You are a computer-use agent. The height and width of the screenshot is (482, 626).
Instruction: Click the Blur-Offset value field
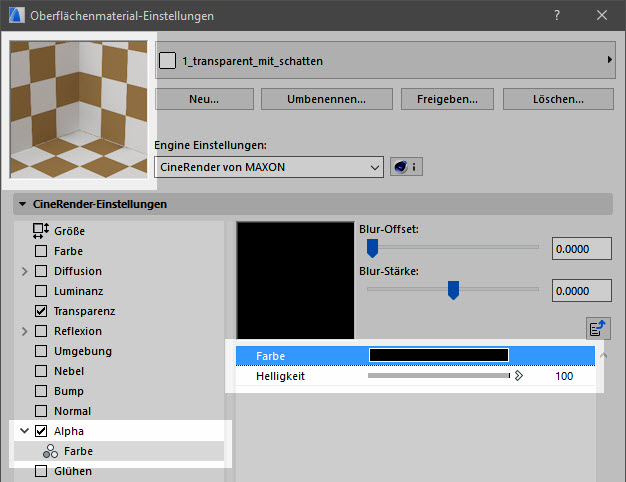click(582, 249)
